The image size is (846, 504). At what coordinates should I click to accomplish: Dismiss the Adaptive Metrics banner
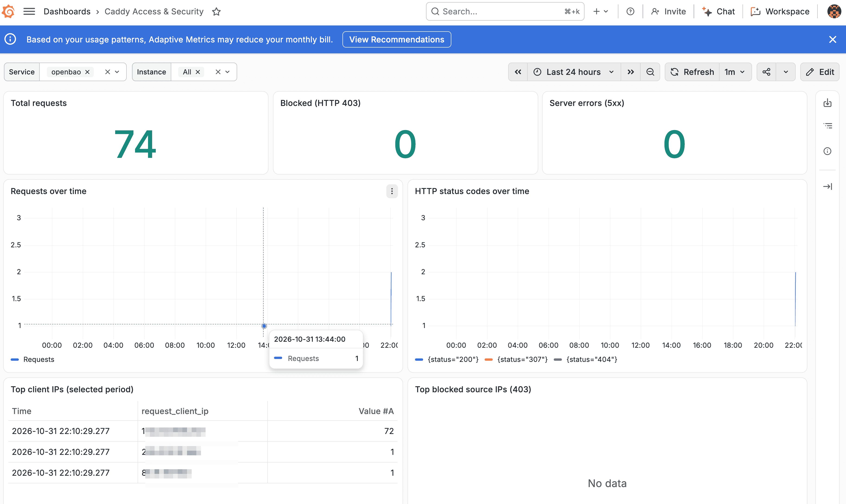(x=832, y=39)
